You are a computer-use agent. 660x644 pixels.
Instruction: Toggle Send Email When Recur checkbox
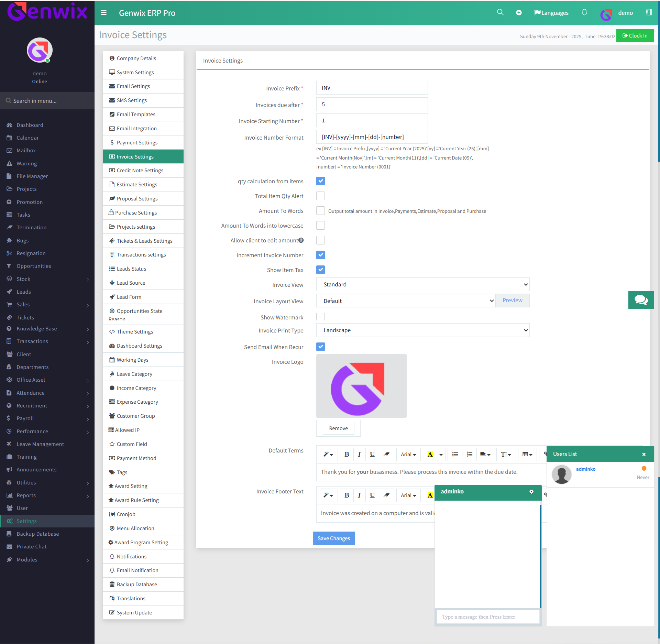(x=320, y=347)
